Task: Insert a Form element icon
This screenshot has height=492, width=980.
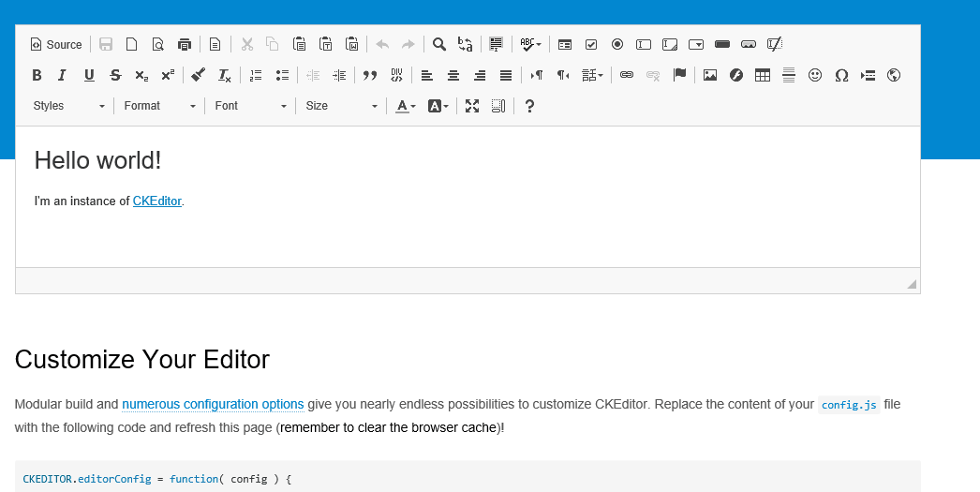Action: (565, 44)
